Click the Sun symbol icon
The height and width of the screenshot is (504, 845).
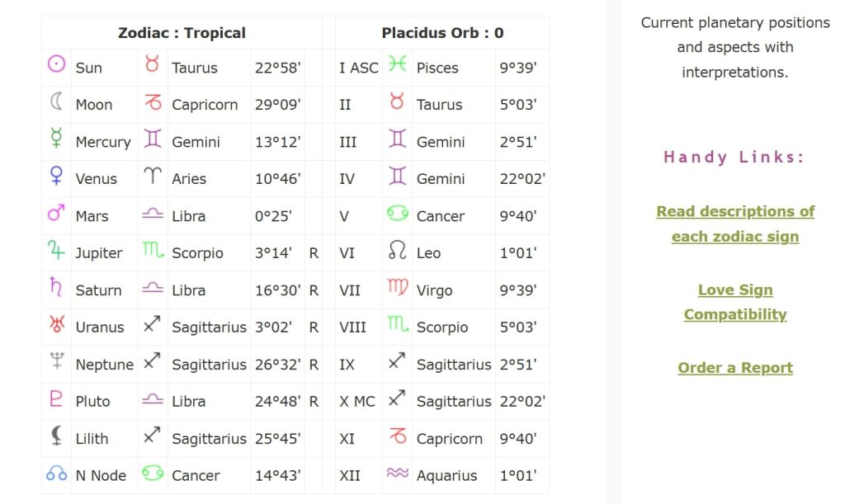pos(56,64)
